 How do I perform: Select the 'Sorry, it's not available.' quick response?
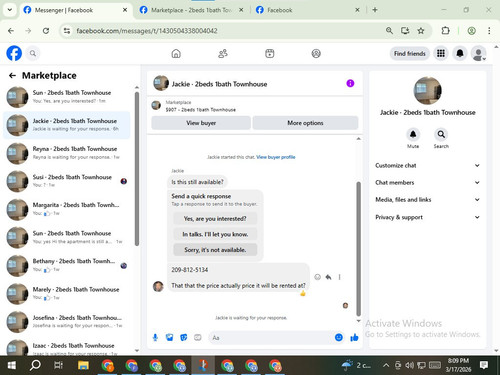(215, 250)
